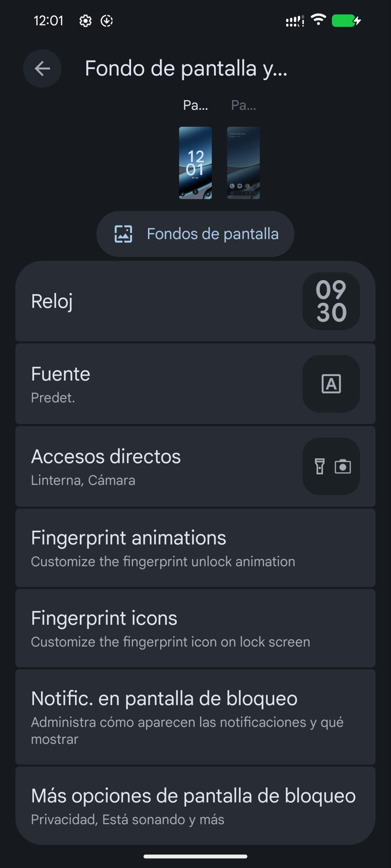Tap the wallpaper picture icon
This screenshot has width=391, height=868.
tap(123, 234)
